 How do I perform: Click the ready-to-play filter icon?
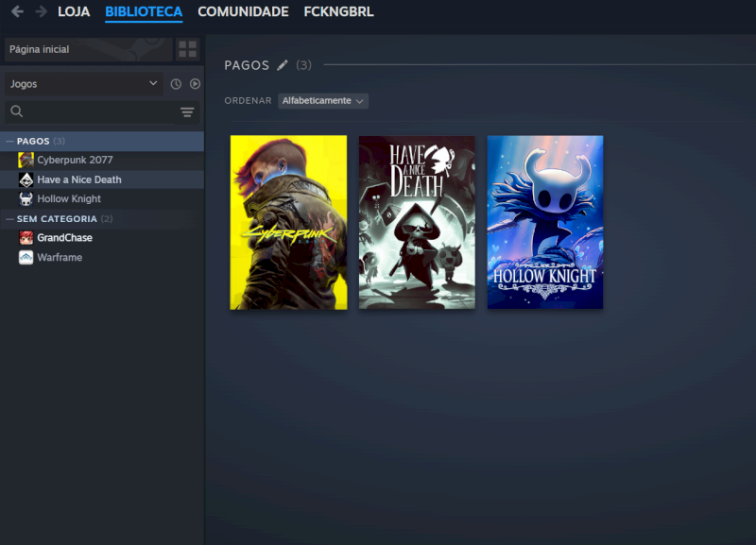click(195, 84)
